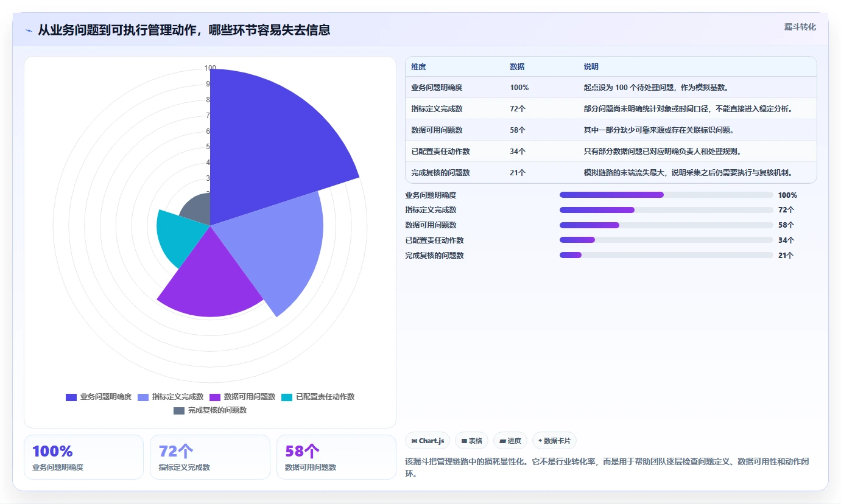Click the 21个 progress bar for 完成复核的问题数

(666, 255)
